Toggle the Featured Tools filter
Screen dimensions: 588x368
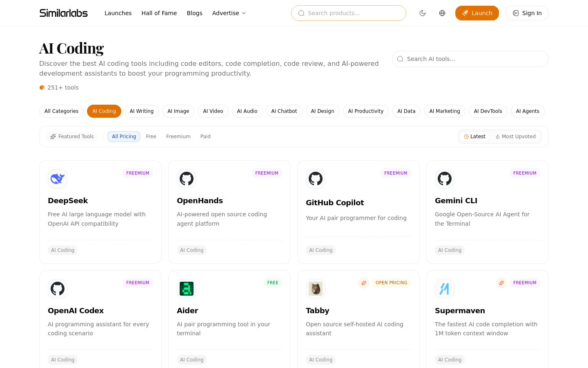72,137
